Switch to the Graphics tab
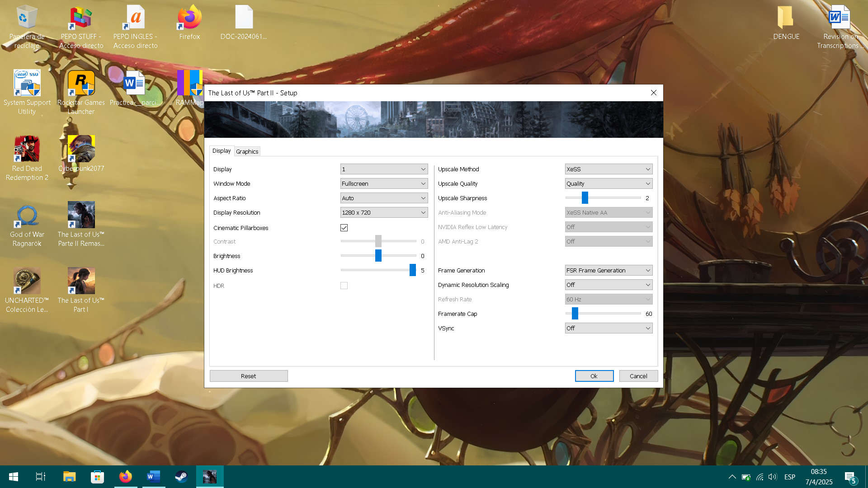868x488 pixels. tap(247, 151)
